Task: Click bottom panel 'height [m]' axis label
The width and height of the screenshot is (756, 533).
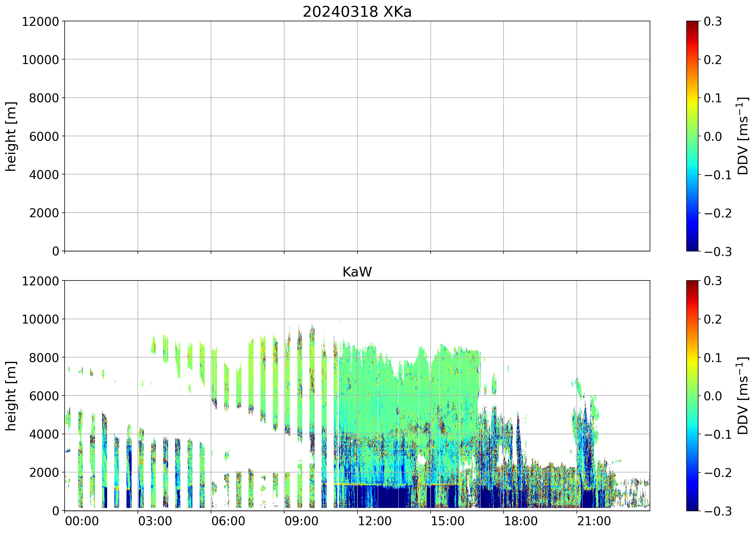Action: tap(11, 396)
